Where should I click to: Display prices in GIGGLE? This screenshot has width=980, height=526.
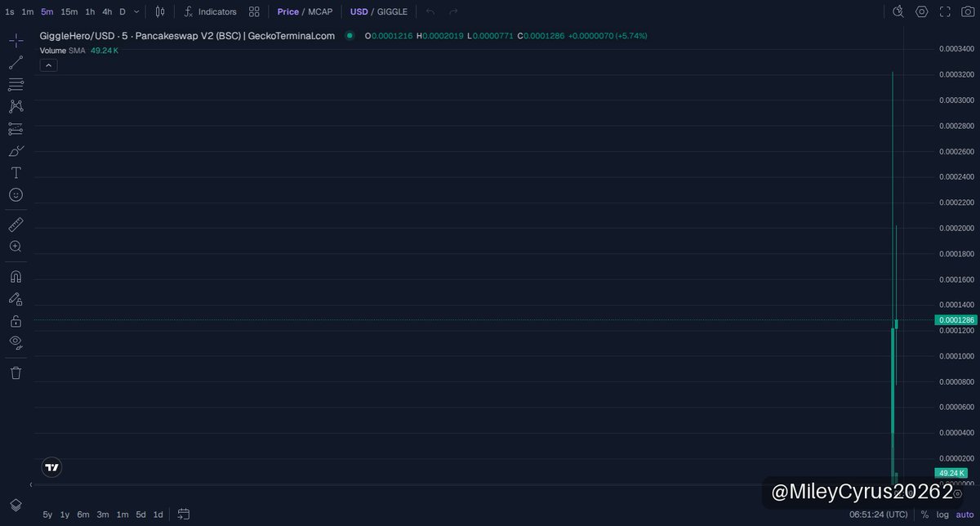pyautogui.click(x=392, y=11)
